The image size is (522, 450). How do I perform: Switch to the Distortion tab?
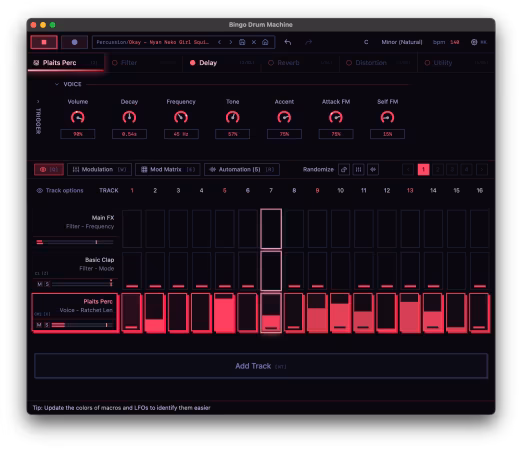pyautogui.click(x=378, y=63)
